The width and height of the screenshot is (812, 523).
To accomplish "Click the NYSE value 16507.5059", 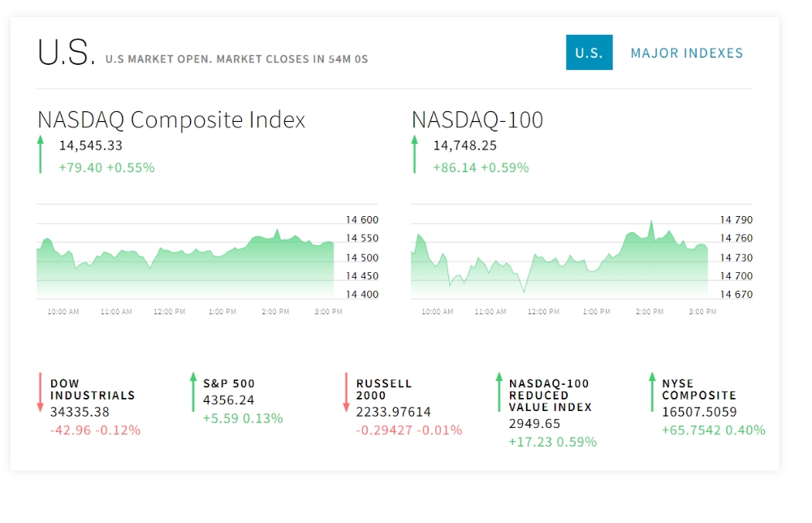I will (x=699, y=413).
